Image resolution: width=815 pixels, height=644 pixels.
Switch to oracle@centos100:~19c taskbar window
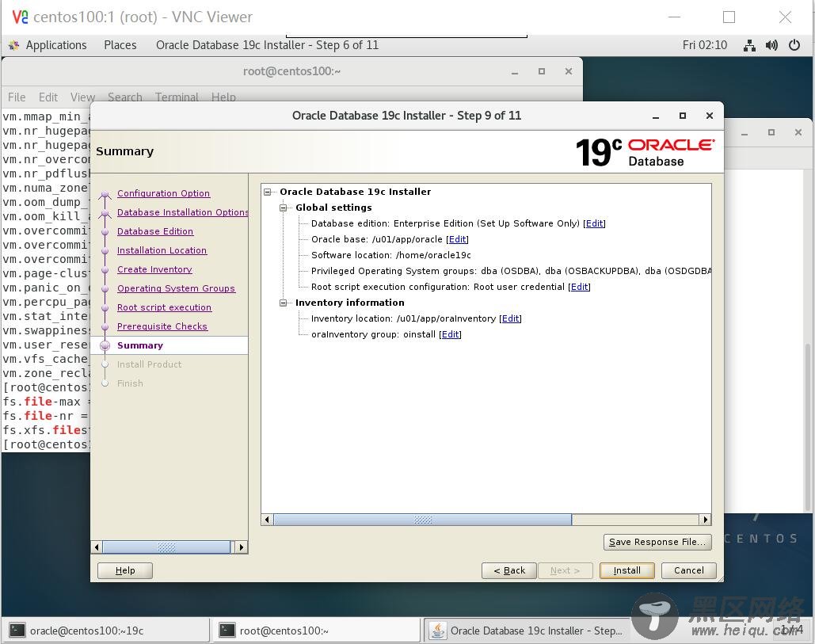point(106,631)
